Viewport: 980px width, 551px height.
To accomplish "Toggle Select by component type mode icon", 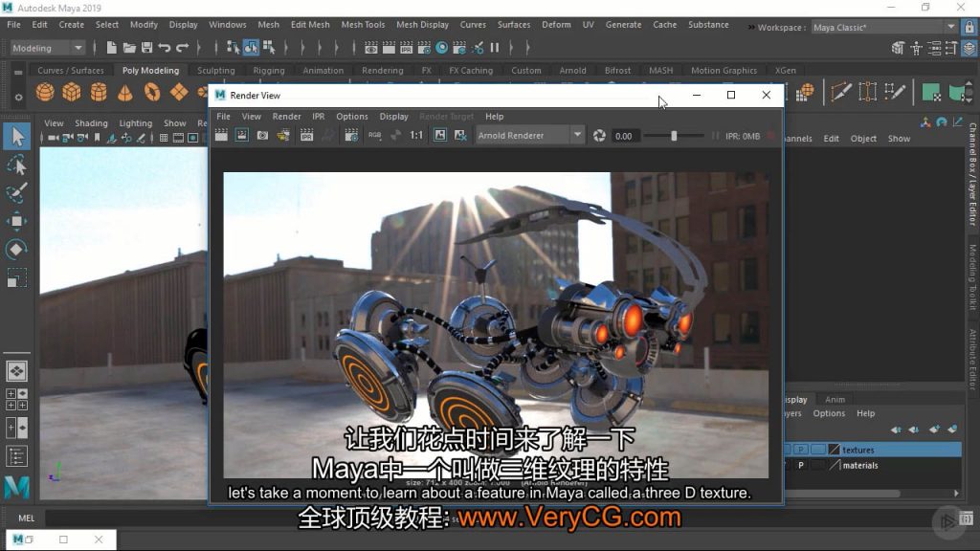I will (269, 48).
